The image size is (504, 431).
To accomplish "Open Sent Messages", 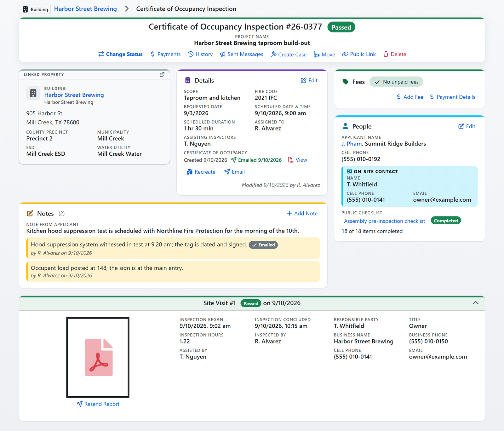I will pyautogui.click(x=242, y=54).
